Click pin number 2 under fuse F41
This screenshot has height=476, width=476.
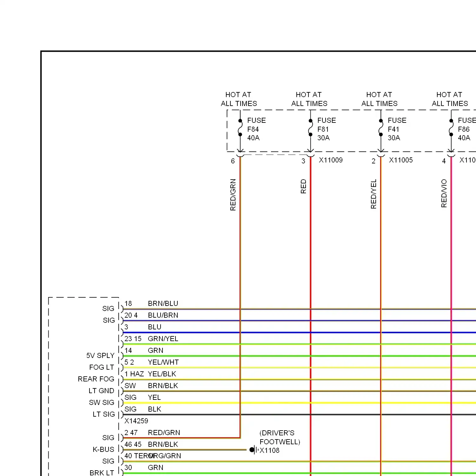374,161
